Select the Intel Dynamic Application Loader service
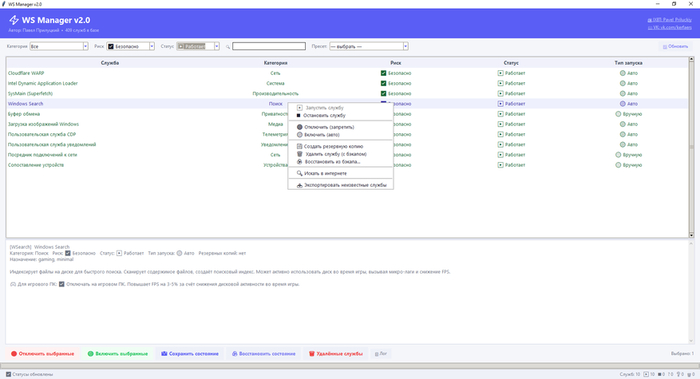The image size is (700, 379). click(x=347, y=83)
